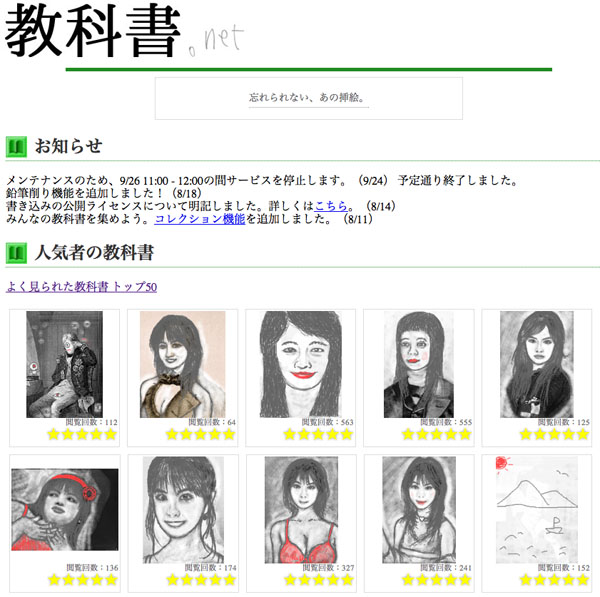Open the portrait thumbnail with 125 views
The height and width of the screenshot is (597, 600).
point(536,364)
